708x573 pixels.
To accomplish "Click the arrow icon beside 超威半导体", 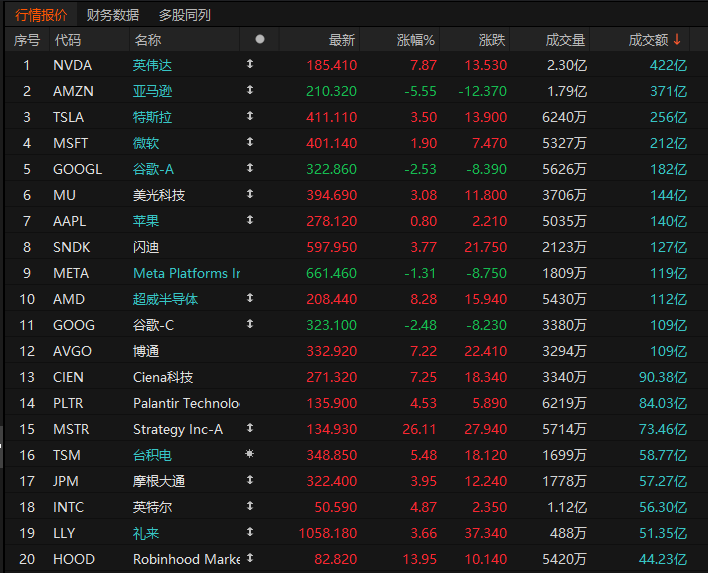I will [x=250, y=298].
